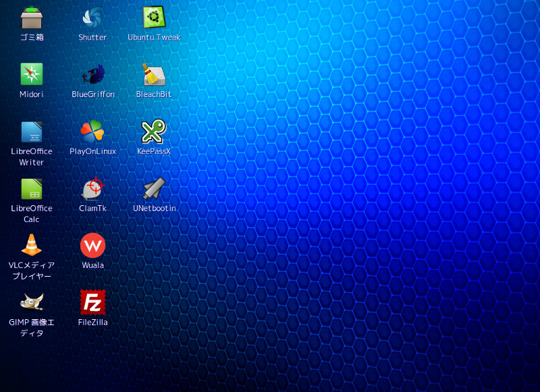Open the KeePassX password manager icon
Viewport: 540px width, 392px height.
point(154,131)
